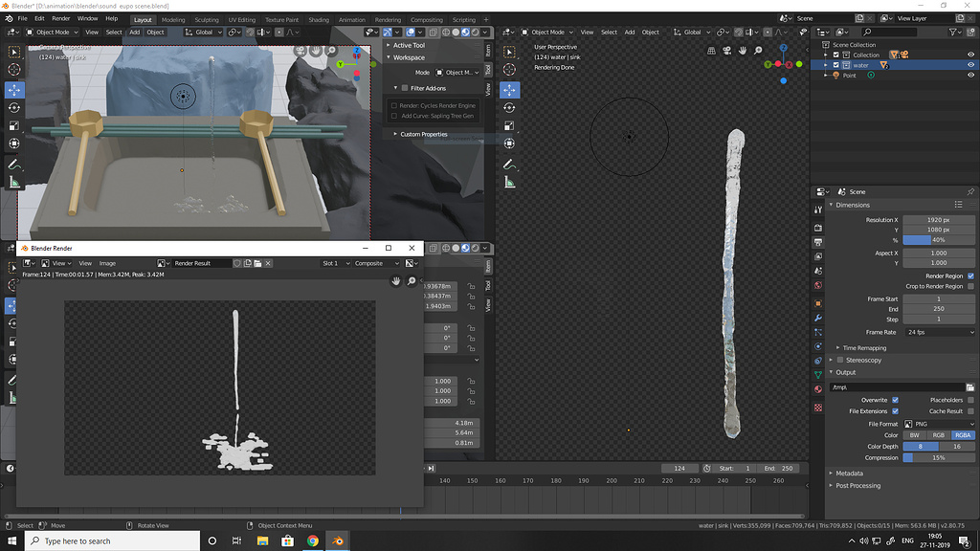Image resolution: width=980 pixels, height=551 pixels.
Task: Open the File menu
Action: tap(23, 19)
